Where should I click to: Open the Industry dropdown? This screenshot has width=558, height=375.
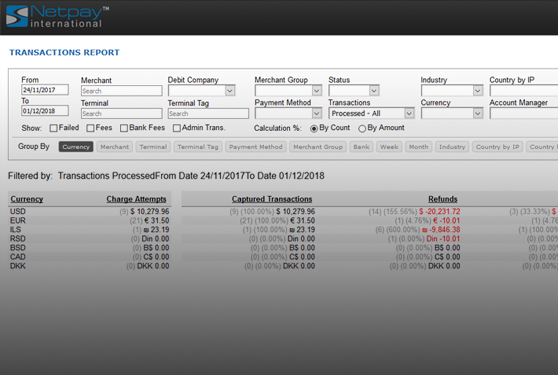point(452,90)
